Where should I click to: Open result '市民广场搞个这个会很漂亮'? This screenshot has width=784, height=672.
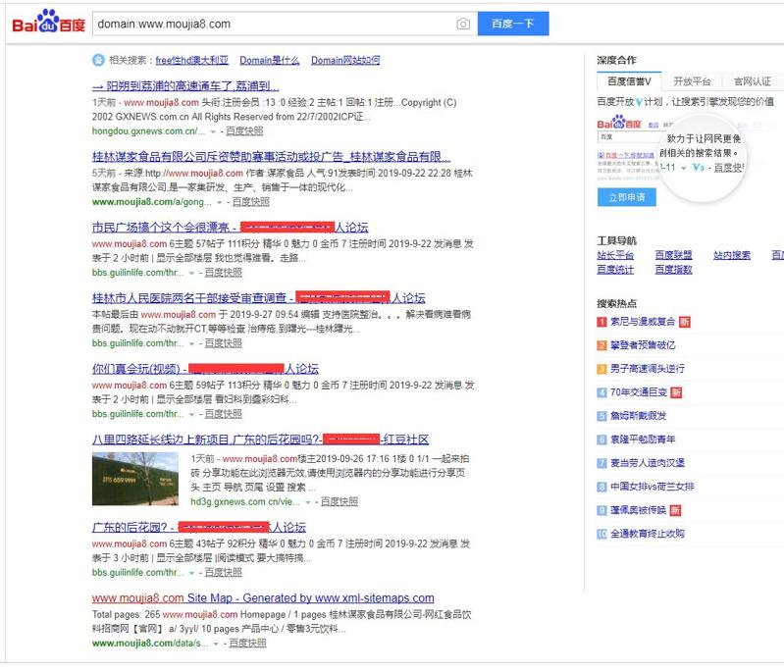tap(230, 228)
